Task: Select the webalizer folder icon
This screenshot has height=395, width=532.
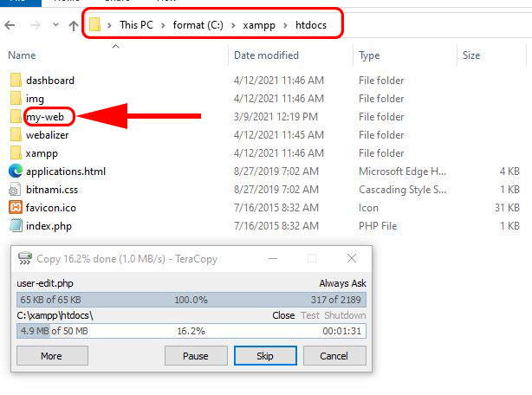Action: [16, 135]
